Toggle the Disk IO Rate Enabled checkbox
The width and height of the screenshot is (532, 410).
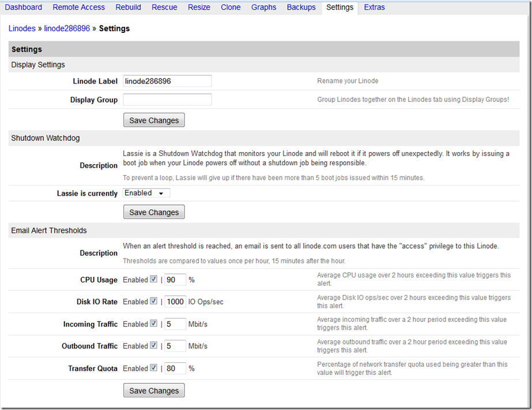[x=154, y=301]
